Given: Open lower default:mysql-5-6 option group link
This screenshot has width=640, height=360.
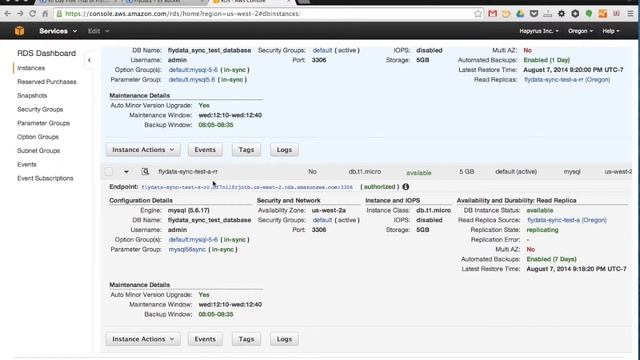Looking at the screenshot, I should (193, 240).
